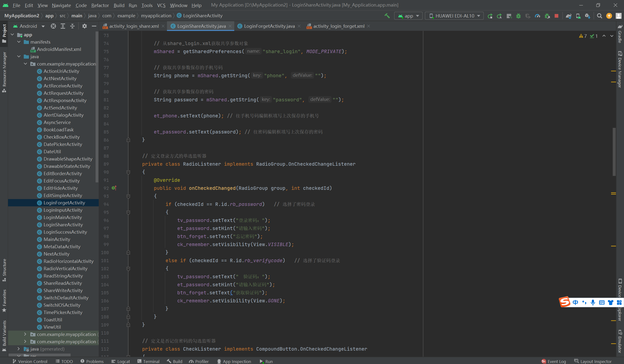The height and width of the screenshot is (364, 624).
Task: Click the project panel settings gear
Action: click(x=84, y=26)
